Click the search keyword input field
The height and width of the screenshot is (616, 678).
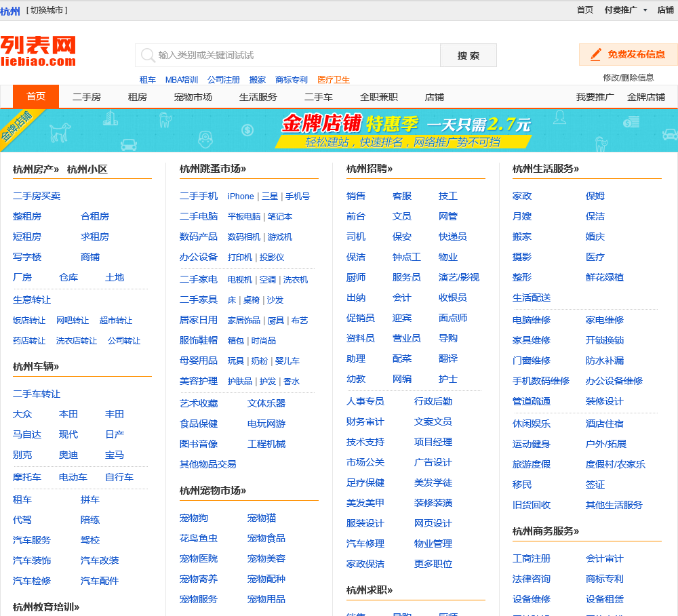point(287,55)
